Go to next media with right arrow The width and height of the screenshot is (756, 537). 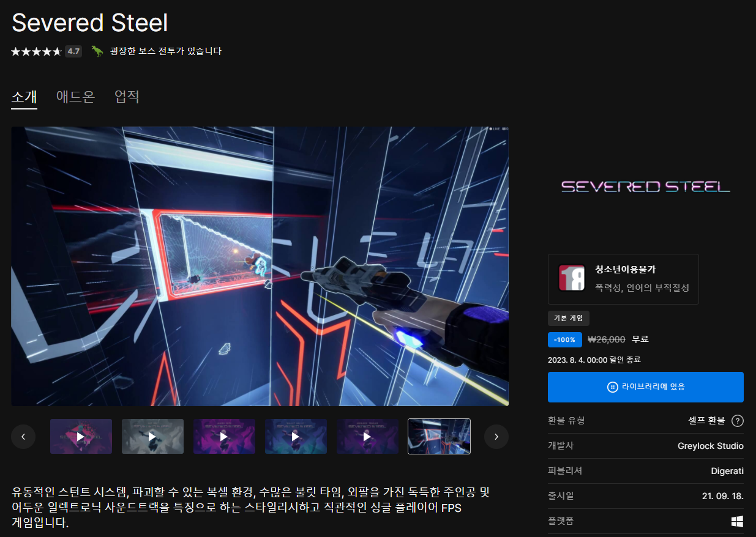coord(496,437)
